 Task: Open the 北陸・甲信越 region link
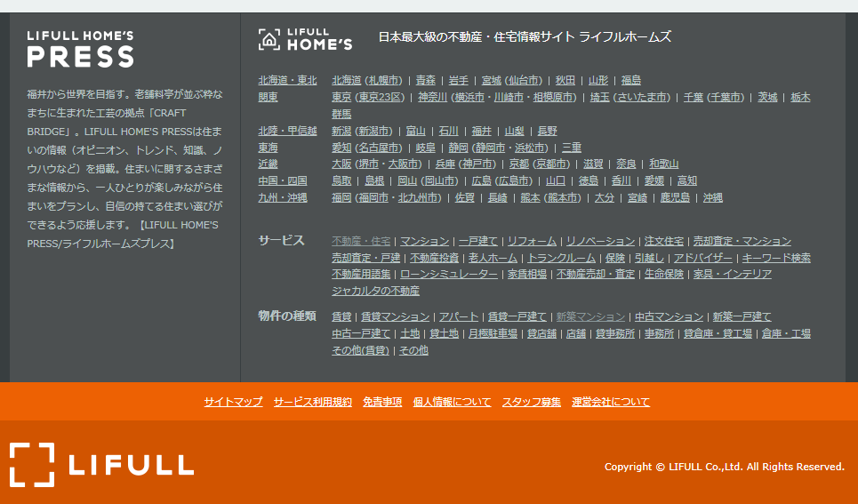pyautogui.click(x=287, y=131)
